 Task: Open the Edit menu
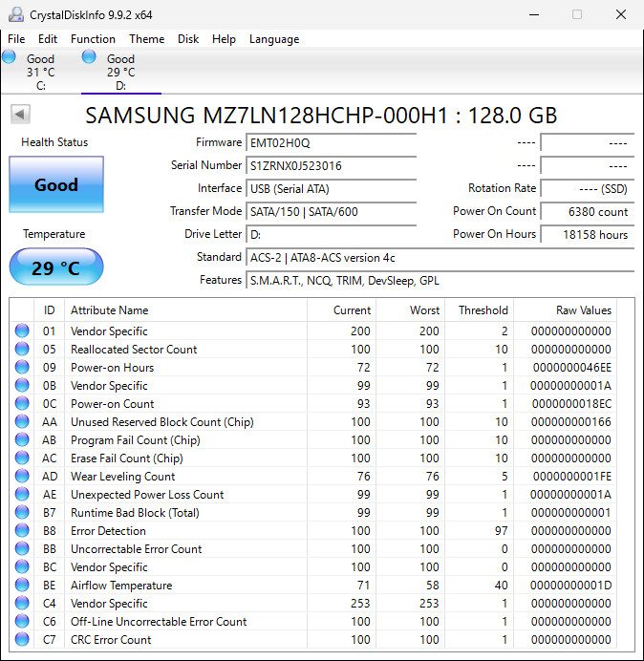click(x=48, y=39)
